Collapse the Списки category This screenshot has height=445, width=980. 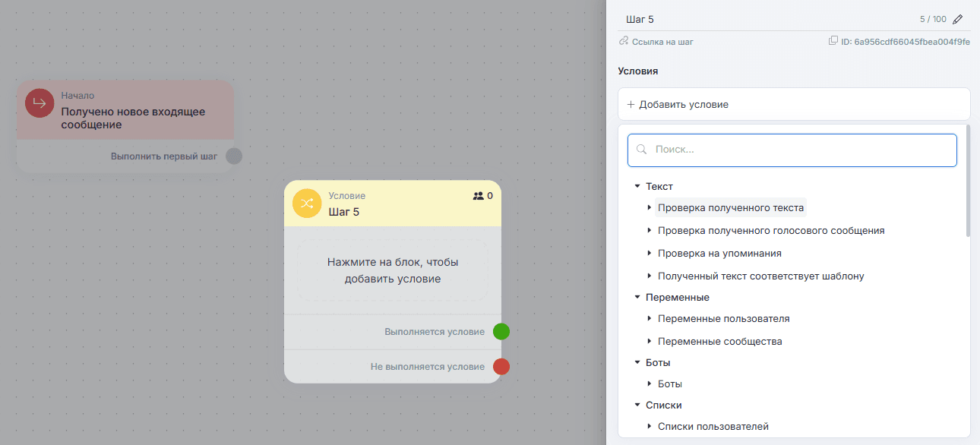[637, 405]
